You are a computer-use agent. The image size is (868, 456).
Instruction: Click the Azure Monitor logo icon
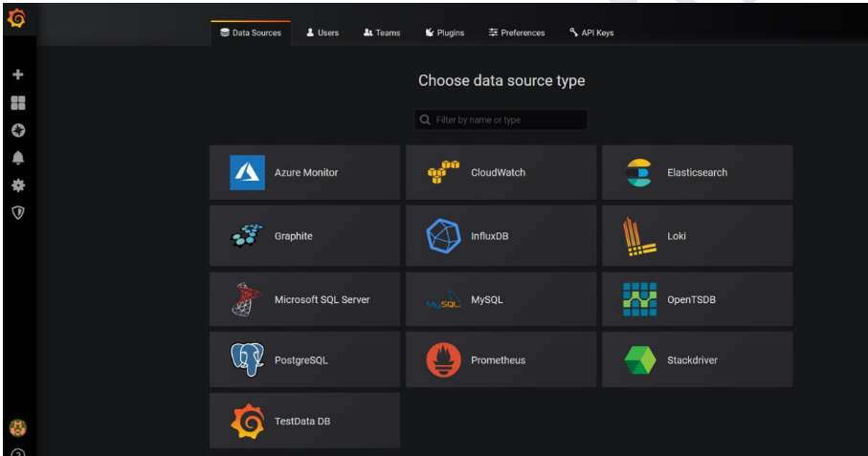tap(247, 172)
